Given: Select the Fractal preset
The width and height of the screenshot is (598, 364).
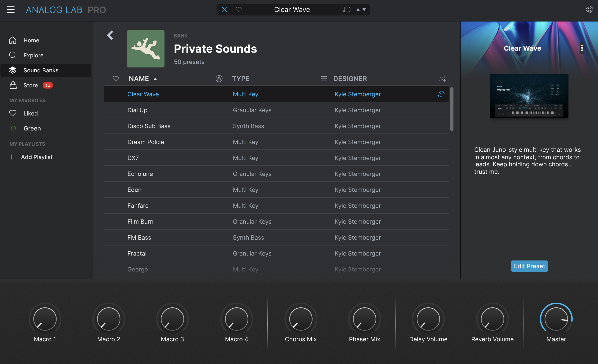Looking at the screenshot, I should pos(277,253).
